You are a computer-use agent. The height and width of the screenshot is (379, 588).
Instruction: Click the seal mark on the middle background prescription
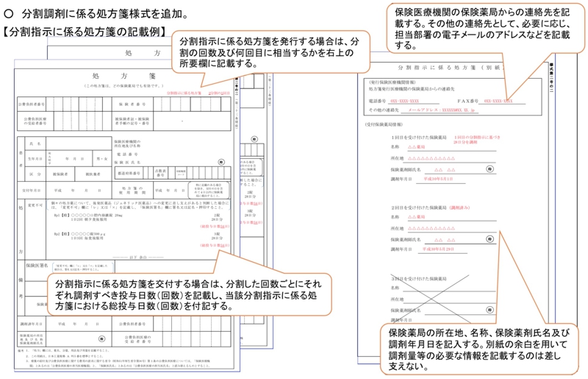pyautogui.click(x=254, y=139)
